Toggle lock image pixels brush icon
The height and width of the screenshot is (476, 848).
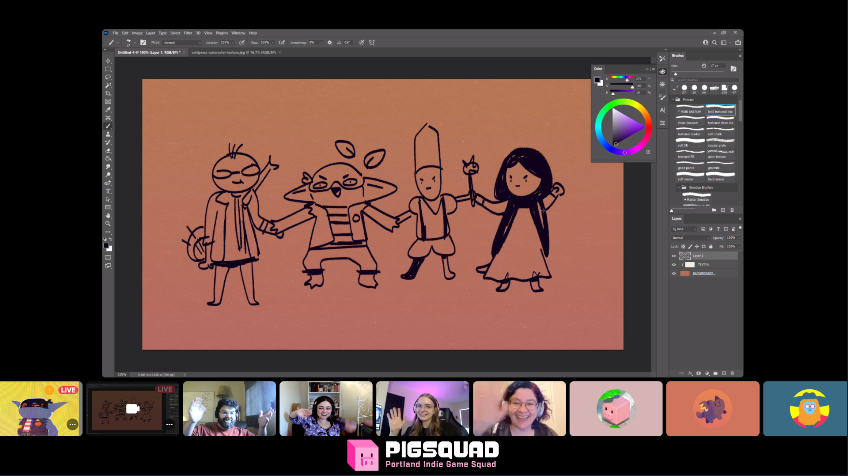coord(690,246)
